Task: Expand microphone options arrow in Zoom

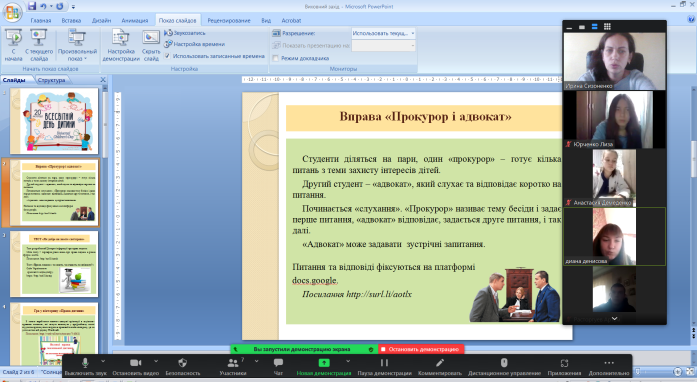Action: (x=103, y=361)
